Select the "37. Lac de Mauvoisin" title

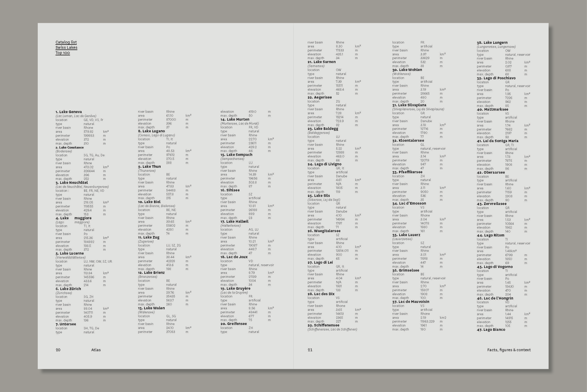pos(411,302)
